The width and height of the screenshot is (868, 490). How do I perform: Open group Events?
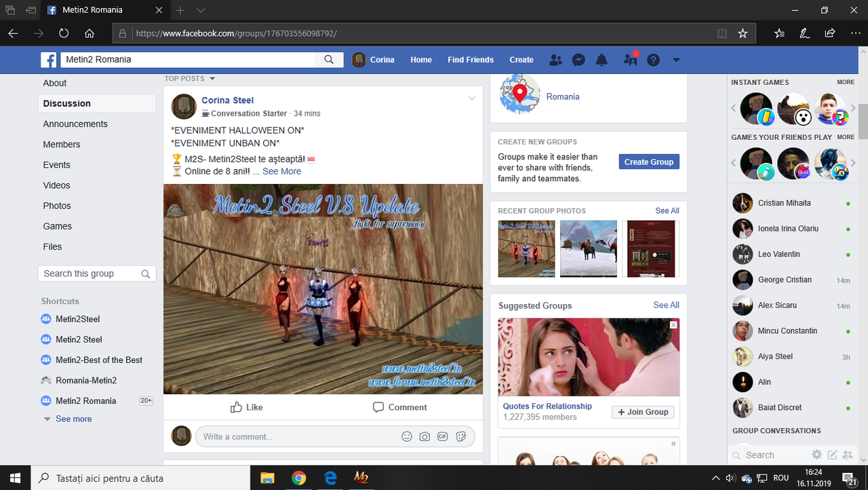click(57, 164)
